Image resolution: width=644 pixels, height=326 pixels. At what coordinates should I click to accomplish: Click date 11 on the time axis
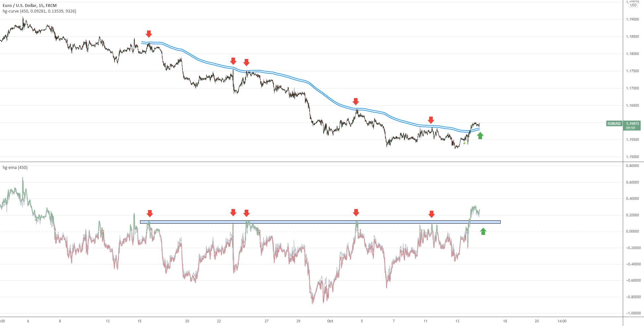[425, 321]
